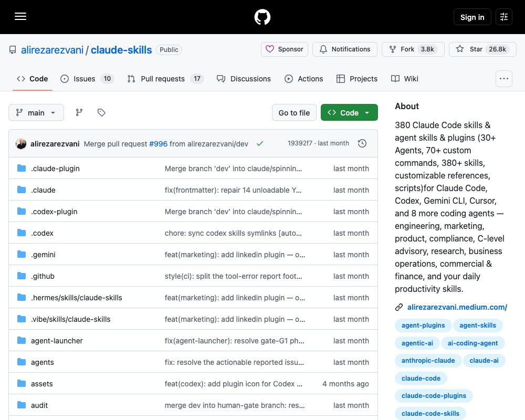Screen dimensions: 525x420
Task: Open the .claude folder
Action: [43, 190]
